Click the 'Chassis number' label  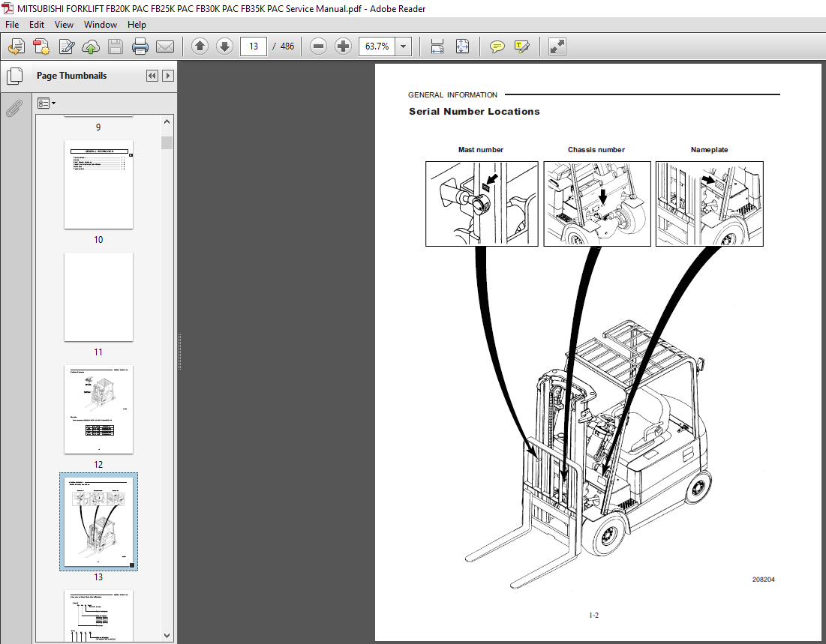(596, 149)
